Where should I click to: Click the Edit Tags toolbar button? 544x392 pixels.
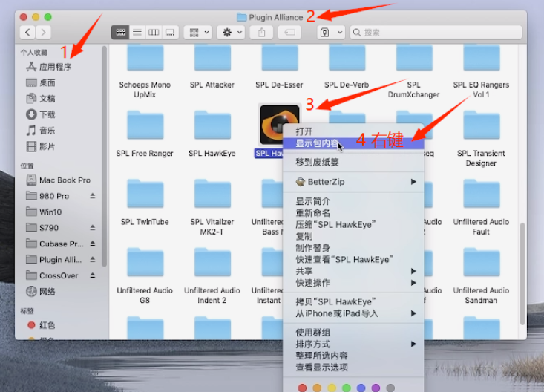tap(289, 32)
